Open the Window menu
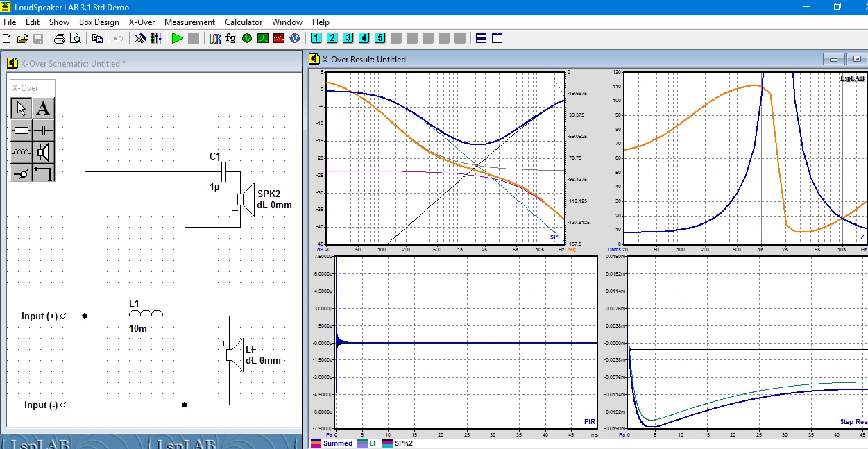 (x=287, y=22)
